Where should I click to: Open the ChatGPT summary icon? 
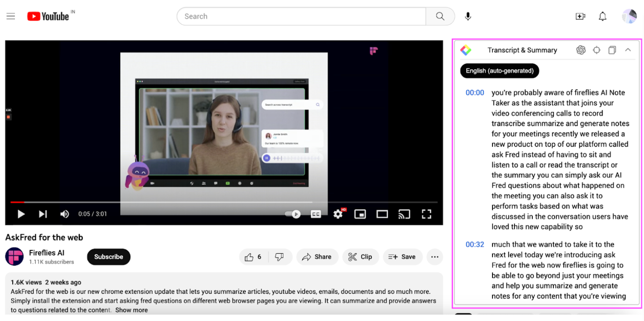click(x=580, y=50)
